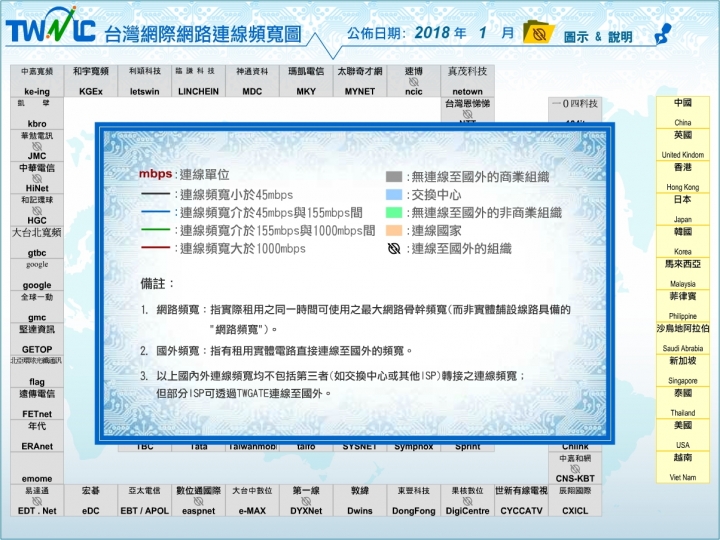Select the month value 1

pos(482,33)
